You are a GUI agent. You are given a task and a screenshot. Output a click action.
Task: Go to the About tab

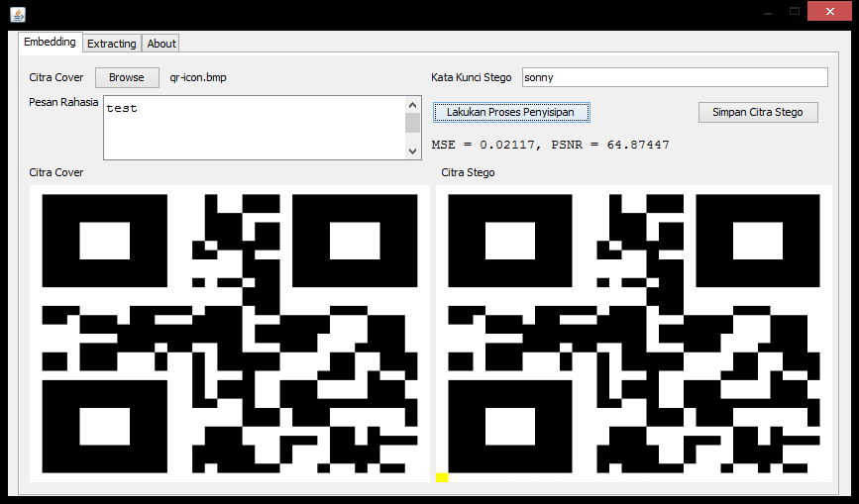[161, 44]
